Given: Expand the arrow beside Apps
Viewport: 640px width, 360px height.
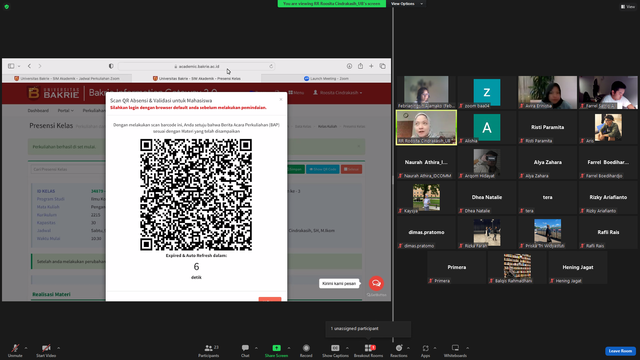Looking at the screenshot, I should coord(435,348).
